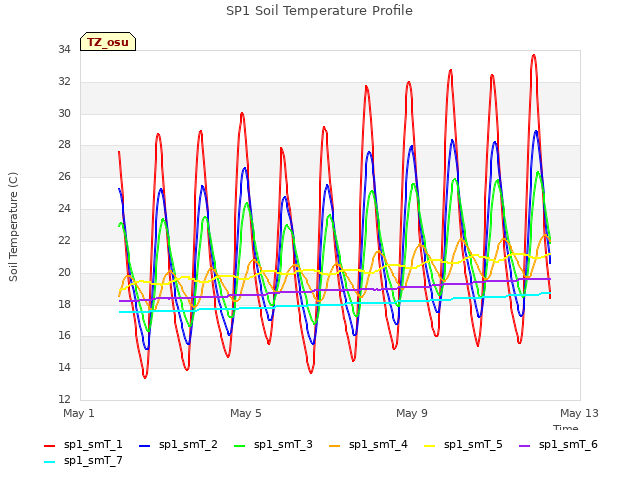Click the green sp1_smT_3 legend swatch
The width and height of the screenshot is (640, 480).
pyautogui.click(x=240, y=446)
